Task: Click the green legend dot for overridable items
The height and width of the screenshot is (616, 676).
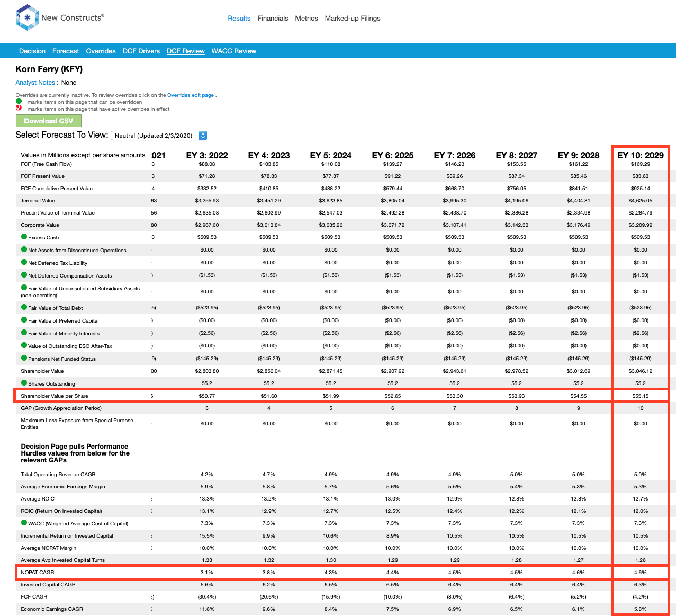Action: coord(19,101)
